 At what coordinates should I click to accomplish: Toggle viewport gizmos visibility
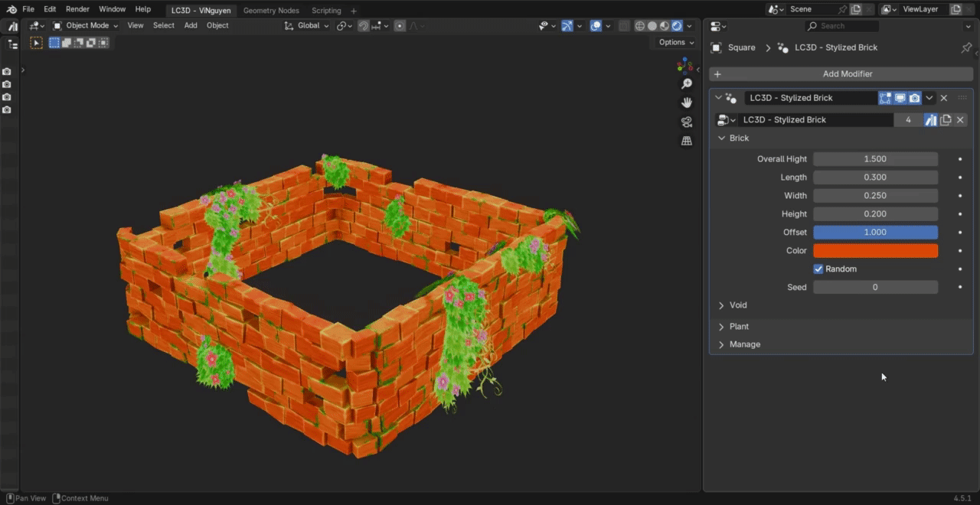[x=567, y=26]
